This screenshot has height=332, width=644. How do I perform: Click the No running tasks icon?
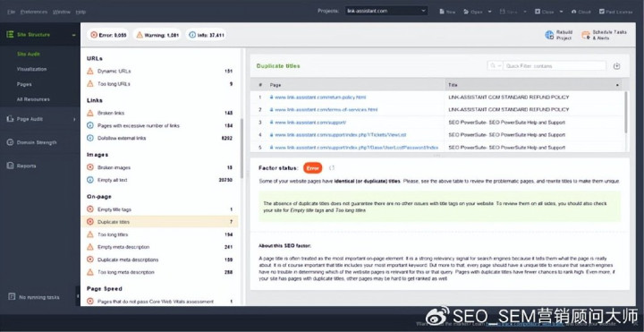click(x=12, y=297)
